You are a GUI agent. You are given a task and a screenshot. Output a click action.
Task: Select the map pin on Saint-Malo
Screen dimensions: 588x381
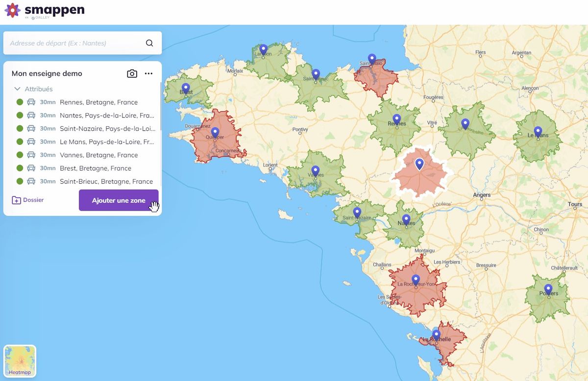tap(372, 59)
